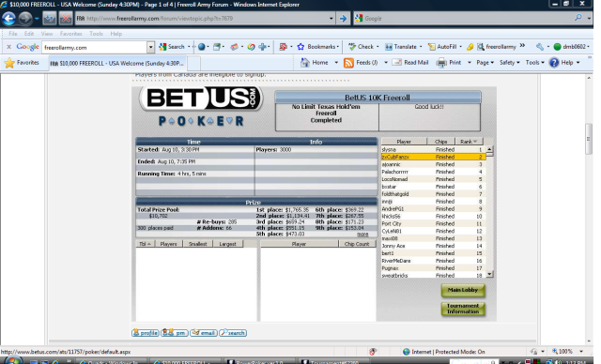Expand the Safety menu dropdown

coord(509,63)
